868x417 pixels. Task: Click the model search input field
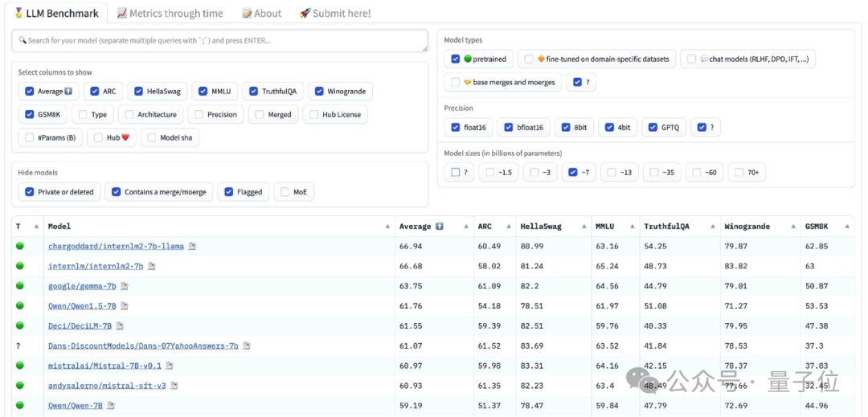219,41
